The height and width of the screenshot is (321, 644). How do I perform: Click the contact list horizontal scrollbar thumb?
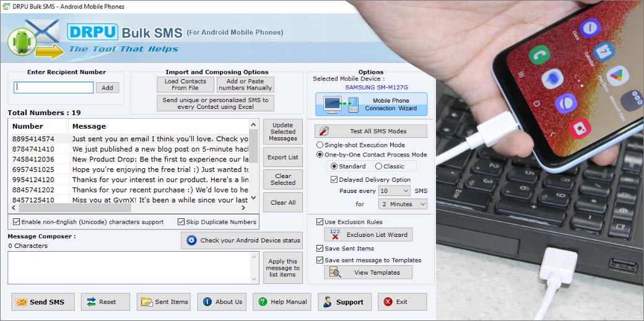point(75,208)
